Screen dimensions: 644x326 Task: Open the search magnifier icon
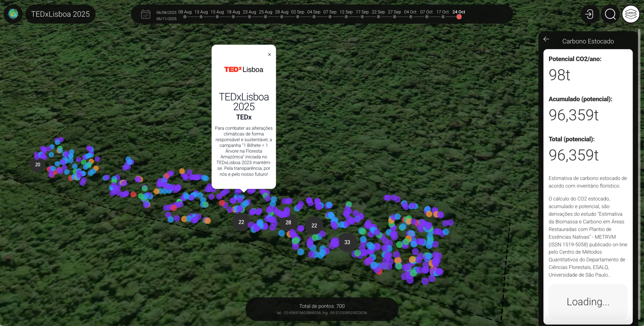click(610, 14)
